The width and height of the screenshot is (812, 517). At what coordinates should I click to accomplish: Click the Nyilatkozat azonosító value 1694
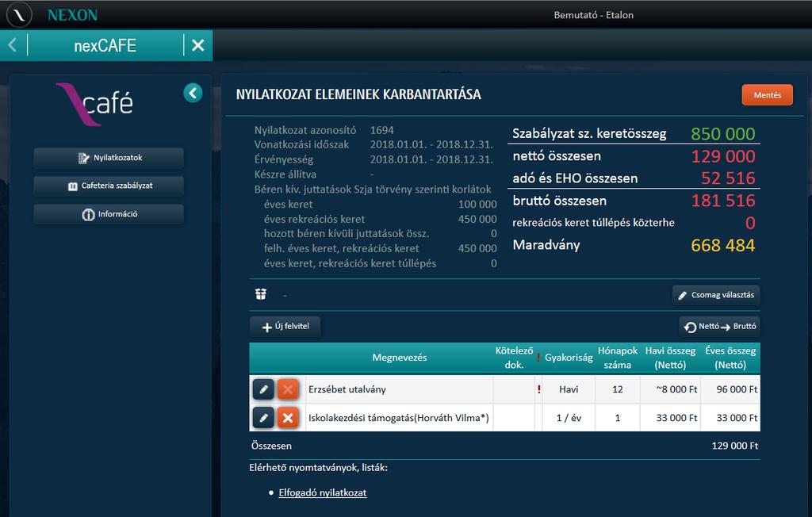pos(381,130)
